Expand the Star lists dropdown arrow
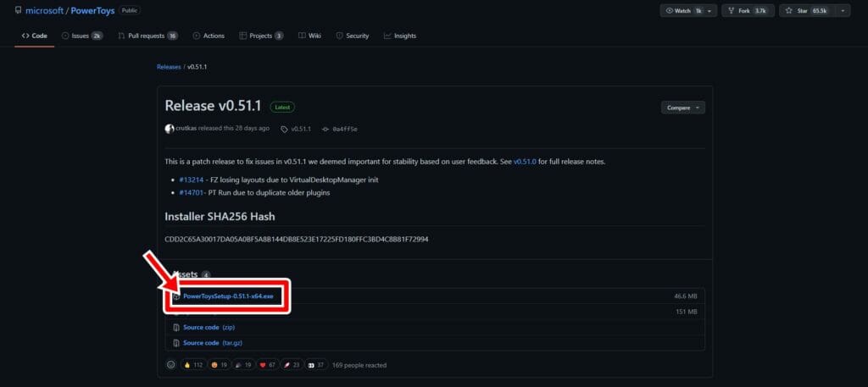Image resolution: width=868 pixels, height=387 pixels. 843,10
